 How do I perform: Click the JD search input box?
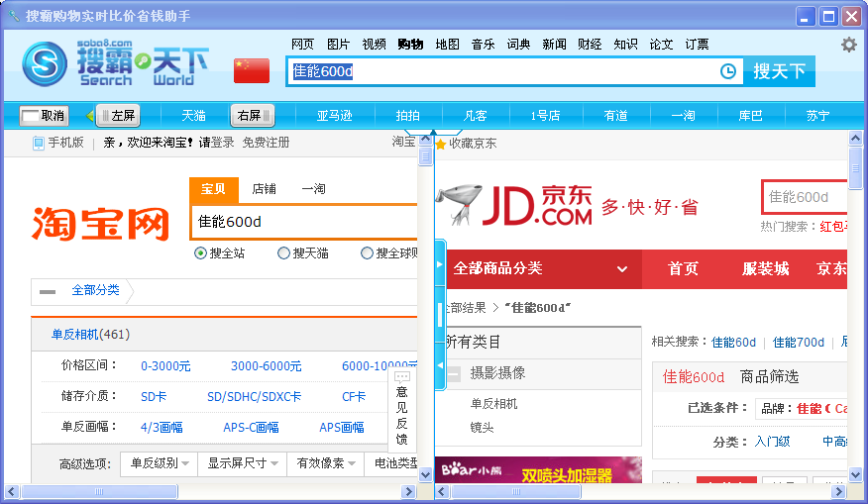pyautogui.click(x=805, y=197)
